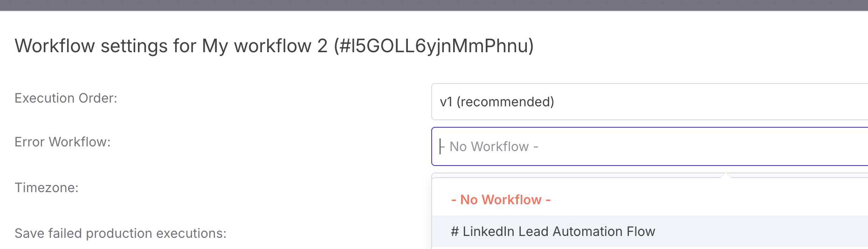Click the 'Error Workflow:' label
The image size is (868, 249).
[x=62, y=142]
